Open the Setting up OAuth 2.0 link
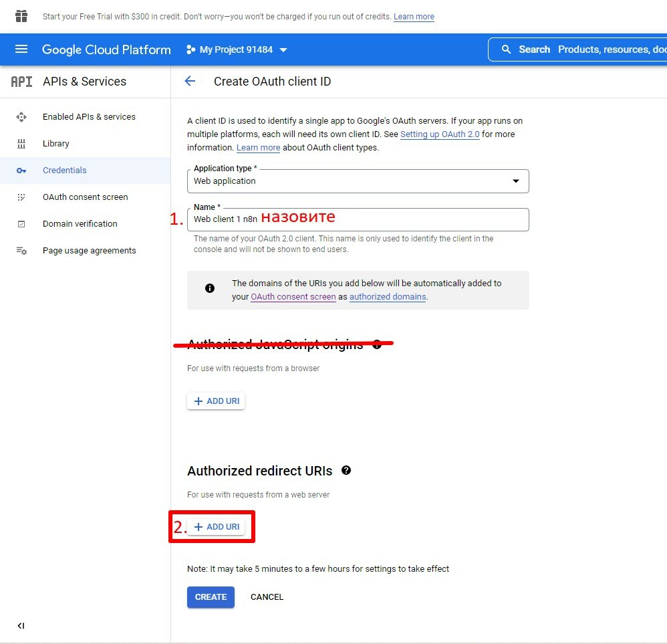The width and height of the screenshot is (667, 644). [440, 134]
